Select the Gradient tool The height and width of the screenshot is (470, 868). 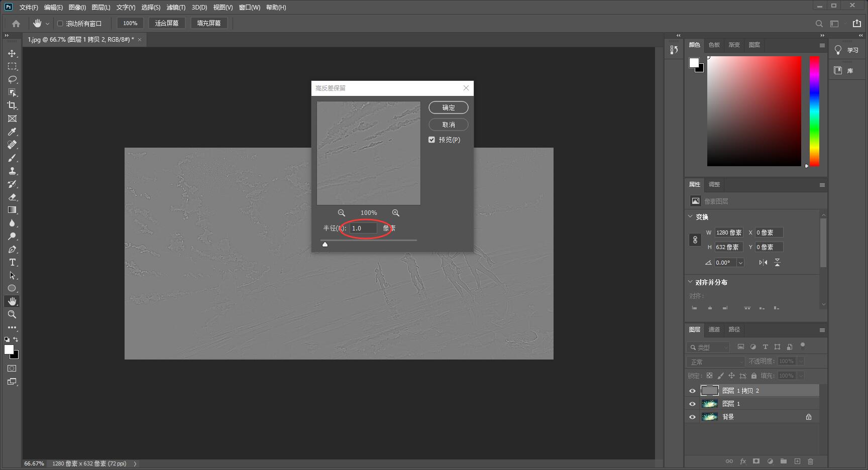click(12, 210)
